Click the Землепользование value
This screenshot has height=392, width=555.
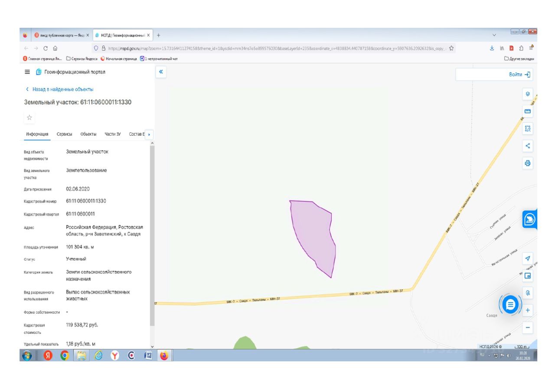tap(86, 170)
